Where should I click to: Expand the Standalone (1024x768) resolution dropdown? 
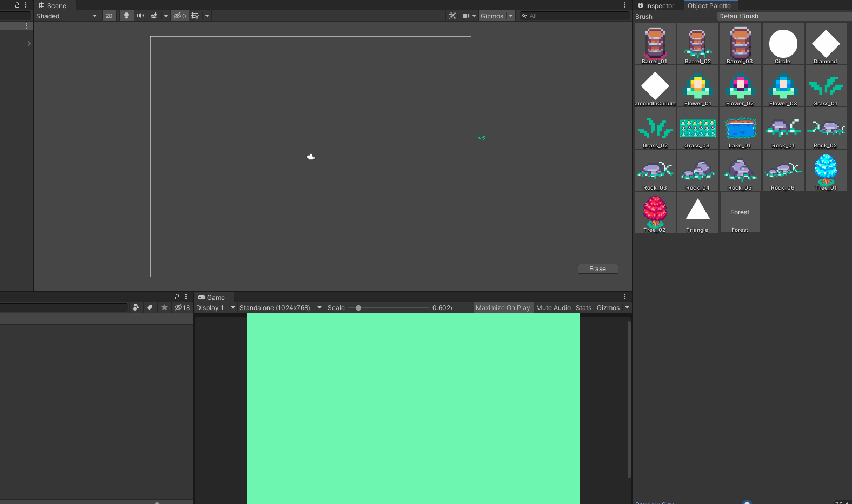pos(280,308)
